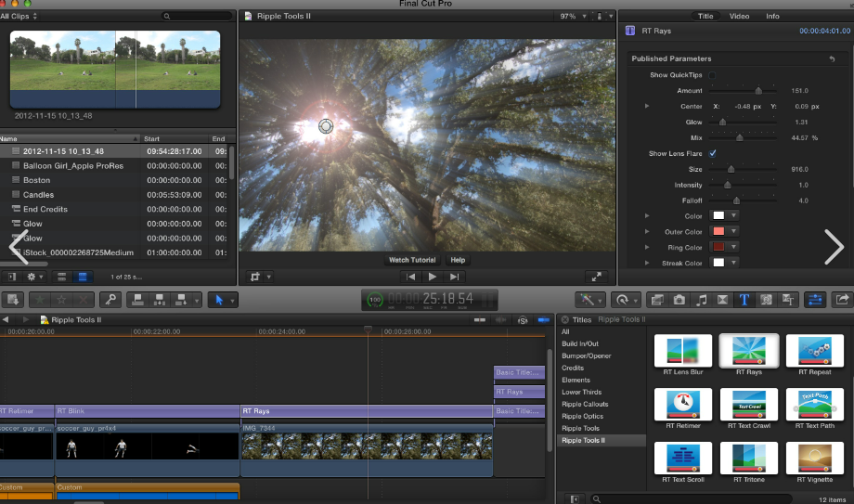Expand the Center parameter disclosure triangle
This screenshot has width=854, height=504.
point(648,107)
